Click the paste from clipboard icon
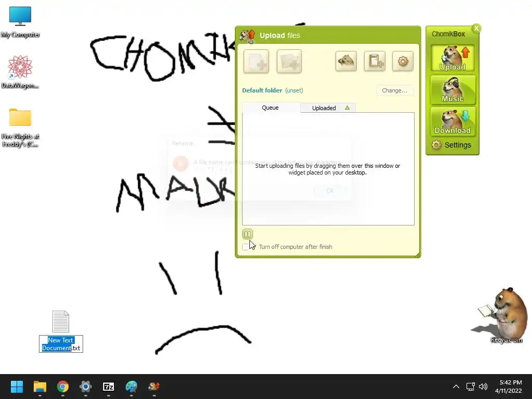The image size is (532, 399). pyautogui.click(x=375, y=61)
